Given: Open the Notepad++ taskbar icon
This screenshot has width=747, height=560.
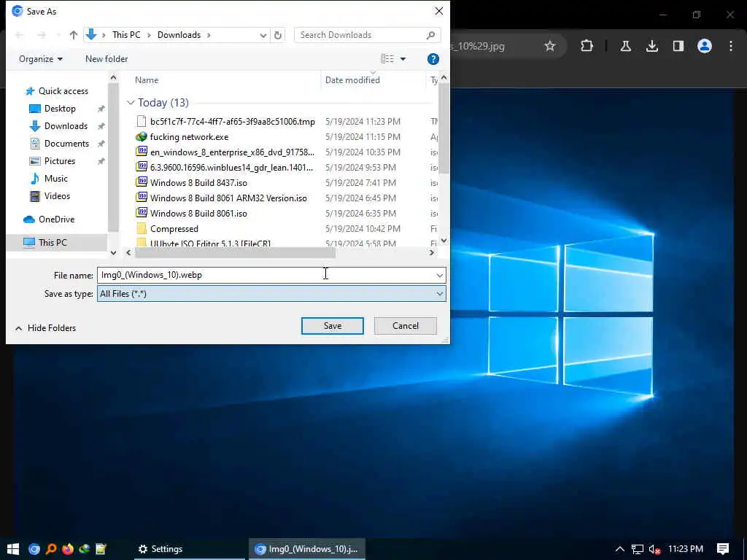Looking at the screenshot, I should 101,549.
